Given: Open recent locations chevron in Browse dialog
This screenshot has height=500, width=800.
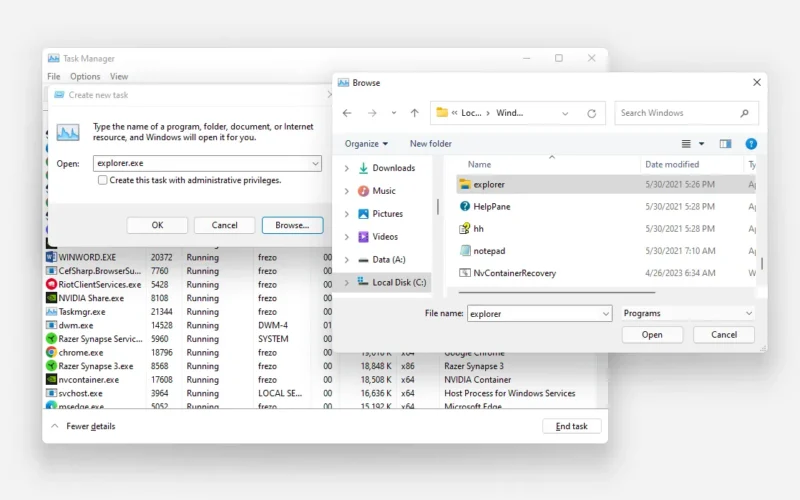Looking at the screenshot, I should tap(393, 113).
